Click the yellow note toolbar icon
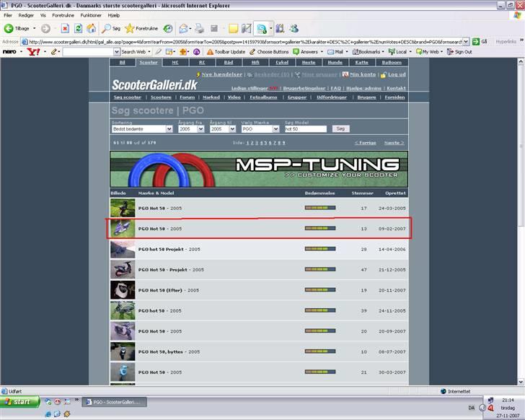The image size is (525, 420). click(x=233, y=29)
